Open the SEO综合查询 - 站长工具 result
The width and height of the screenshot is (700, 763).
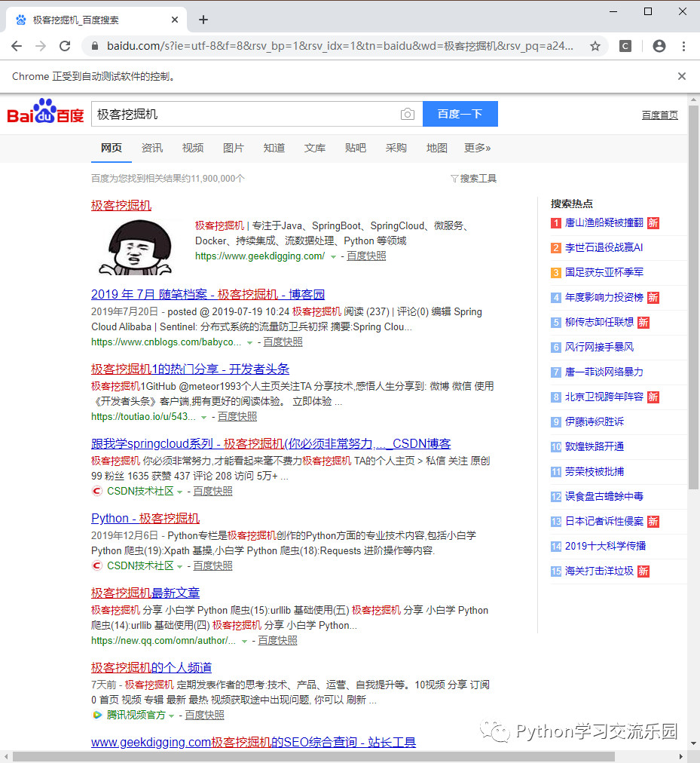[x=253, y=742]
